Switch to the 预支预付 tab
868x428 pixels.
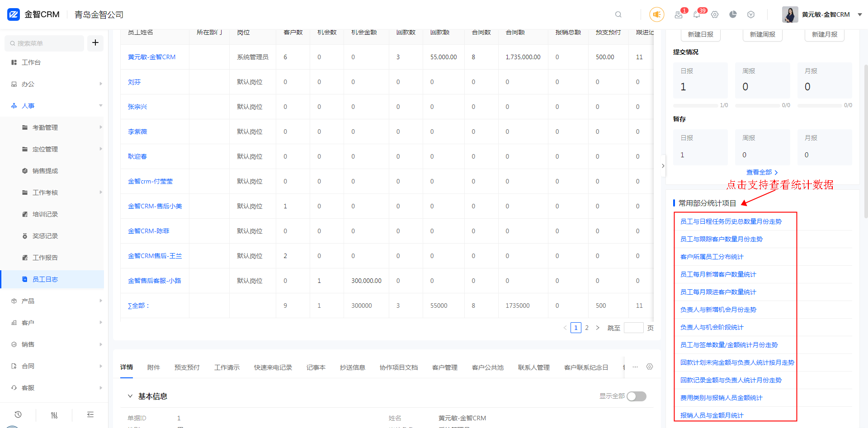(187, 367)
